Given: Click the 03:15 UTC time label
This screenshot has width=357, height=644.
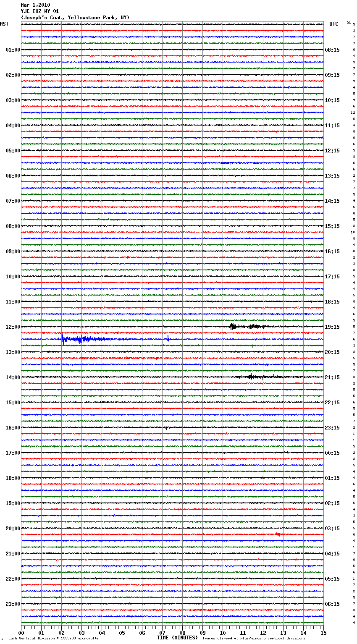Looking at the screenshot, I should (332, 529).
